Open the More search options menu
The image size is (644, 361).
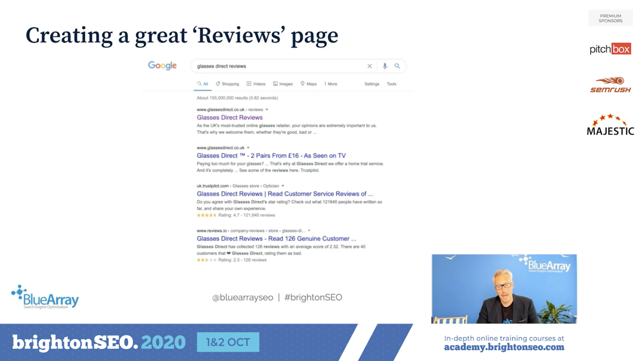[x=331, y=84]
